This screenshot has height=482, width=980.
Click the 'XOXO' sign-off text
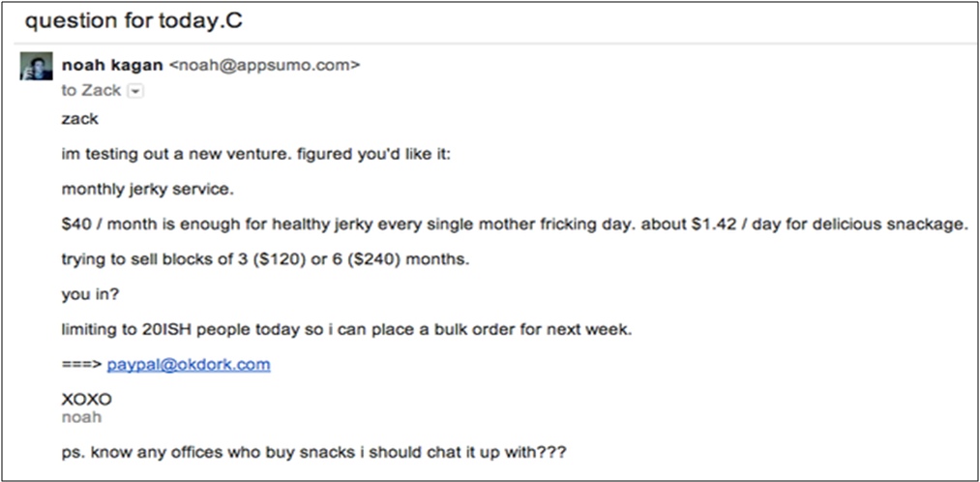pyautogui.click(x=86, y=399)
